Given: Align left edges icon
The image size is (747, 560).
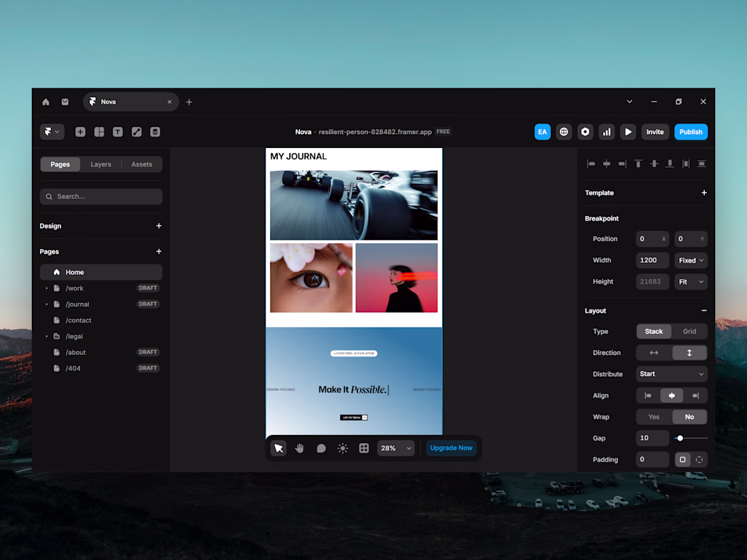Looking at the screenshot, I should 591,164.
